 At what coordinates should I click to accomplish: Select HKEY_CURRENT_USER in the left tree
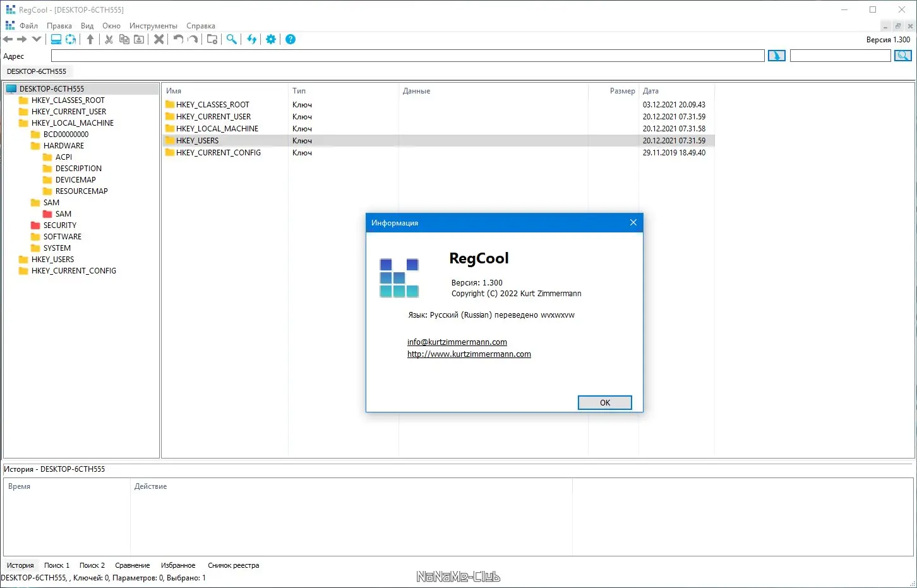point(69,112)
